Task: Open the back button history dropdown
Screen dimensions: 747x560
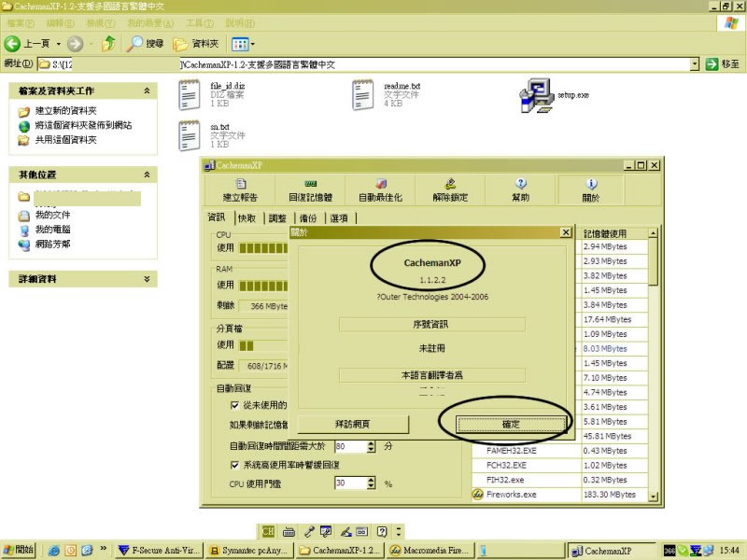Action: (59, 44)
